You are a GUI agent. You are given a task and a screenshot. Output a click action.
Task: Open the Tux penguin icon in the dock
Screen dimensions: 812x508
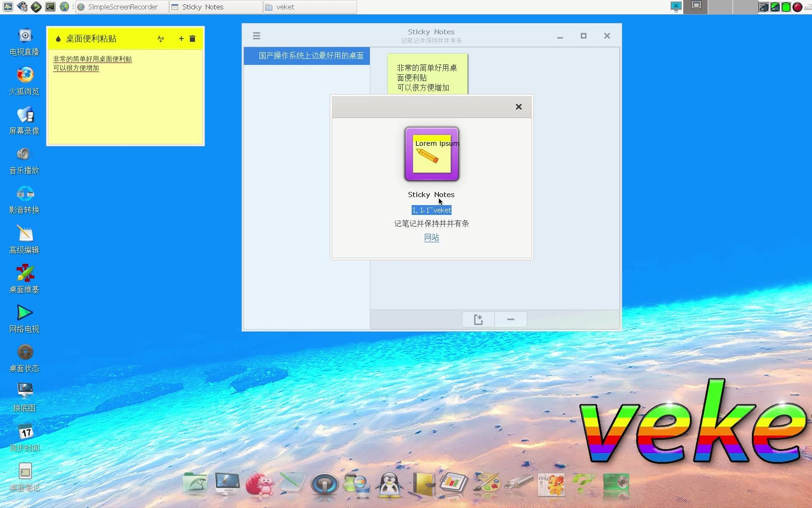pyautogui.click(x=390, y=485)
